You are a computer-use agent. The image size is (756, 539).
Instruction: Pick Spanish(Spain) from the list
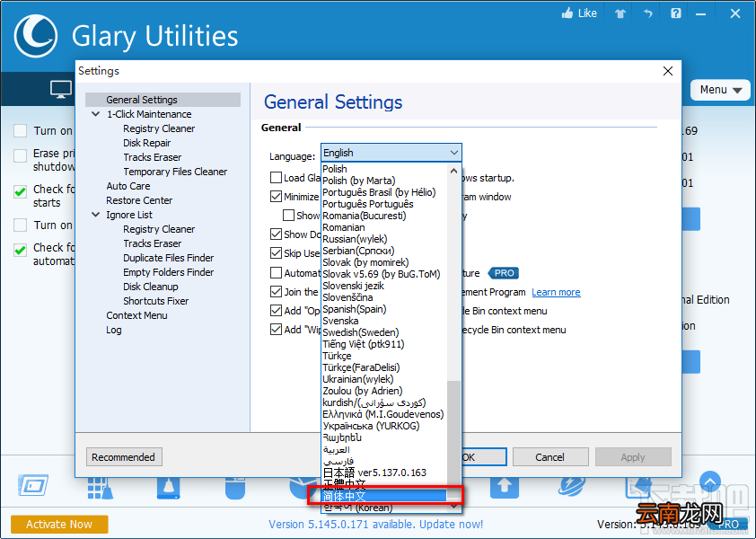tap(384, 309)
